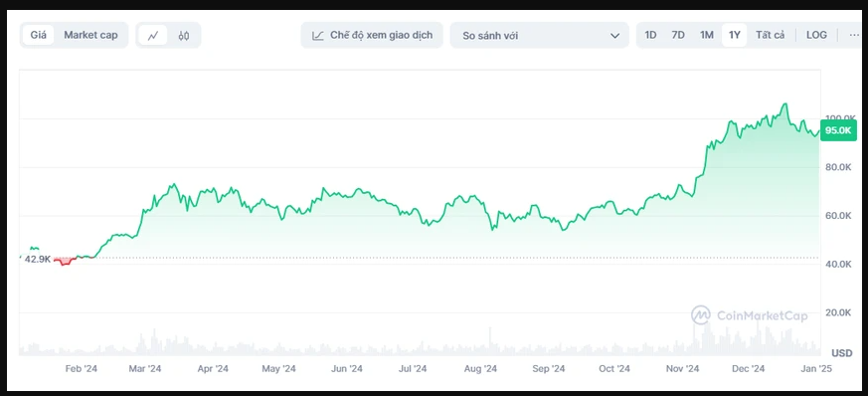Show Tất cả time range
Image resolution: width=868 pixels, height=396 pixels.
coord(771,36)
